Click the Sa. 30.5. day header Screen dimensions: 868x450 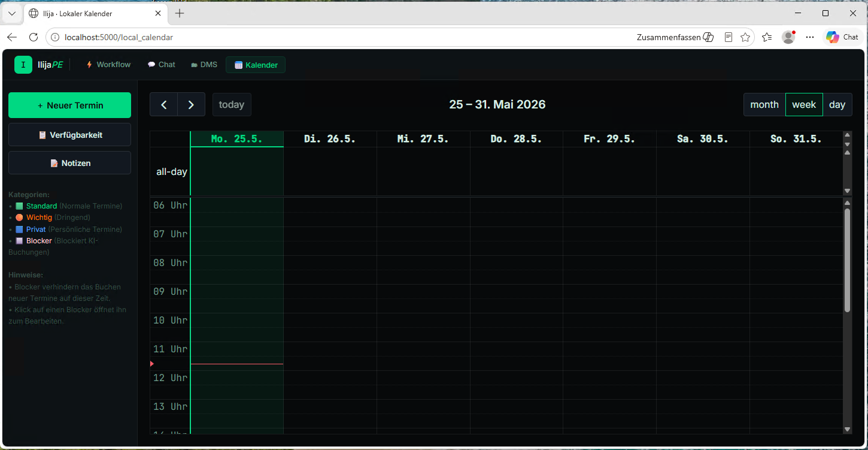click(x=703, y=138)
